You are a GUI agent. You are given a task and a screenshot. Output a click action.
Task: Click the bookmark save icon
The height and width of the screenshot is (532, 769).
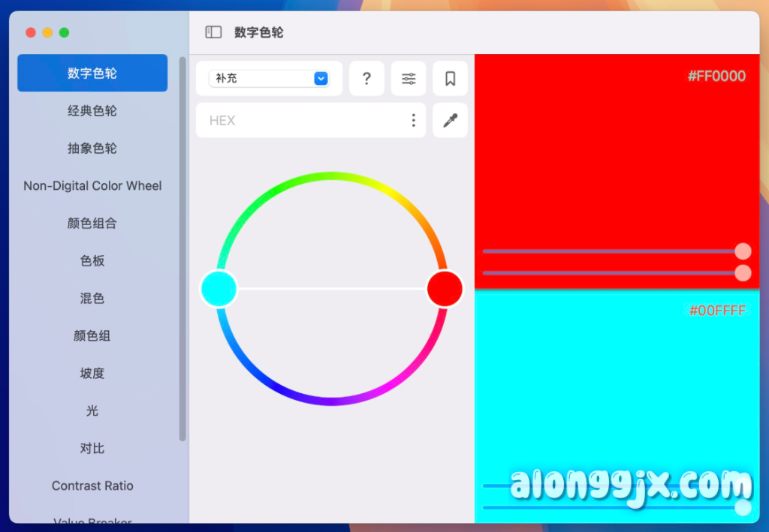(450, 79)
